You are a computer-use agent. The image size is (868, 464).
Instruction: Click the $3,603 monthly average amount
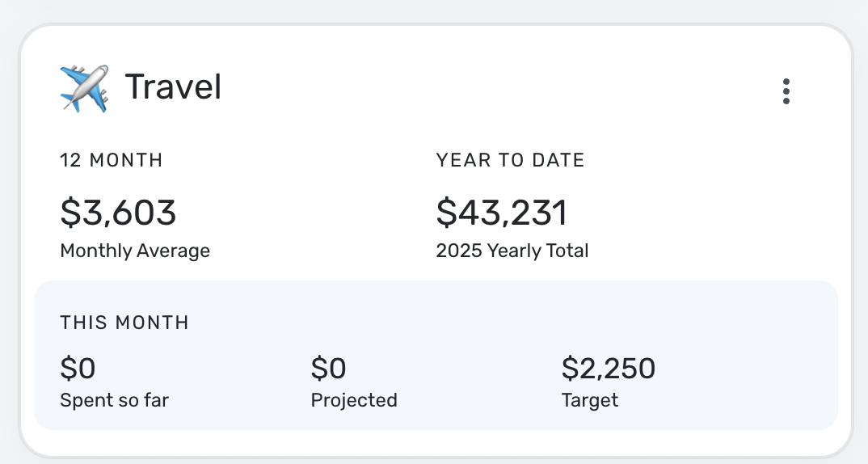point(118,213)
